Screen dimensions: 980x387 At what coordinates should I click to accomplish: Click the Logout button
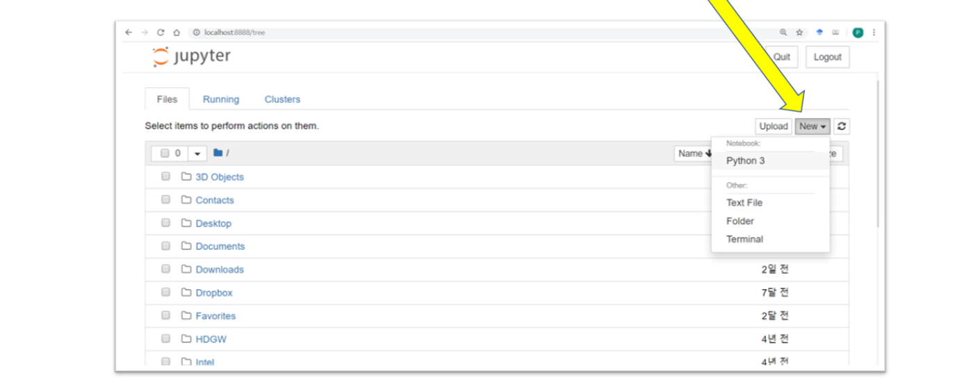(x=827, y=57)
